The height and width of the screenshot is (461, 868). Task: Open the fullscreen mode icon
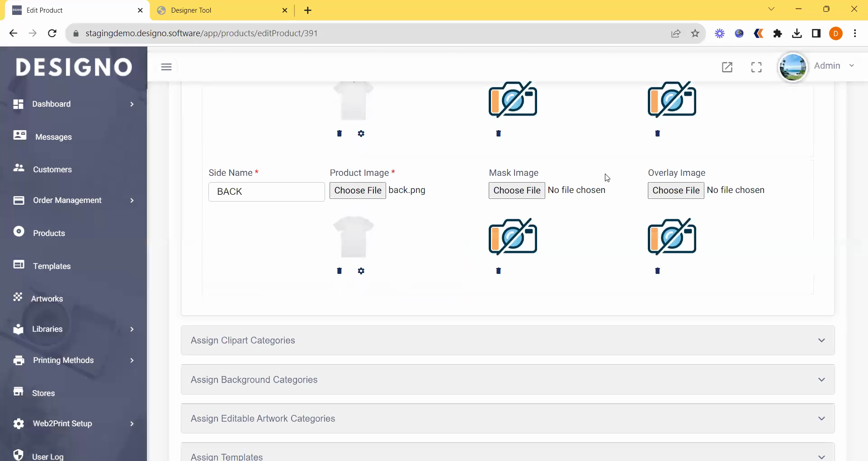[756, 67]
